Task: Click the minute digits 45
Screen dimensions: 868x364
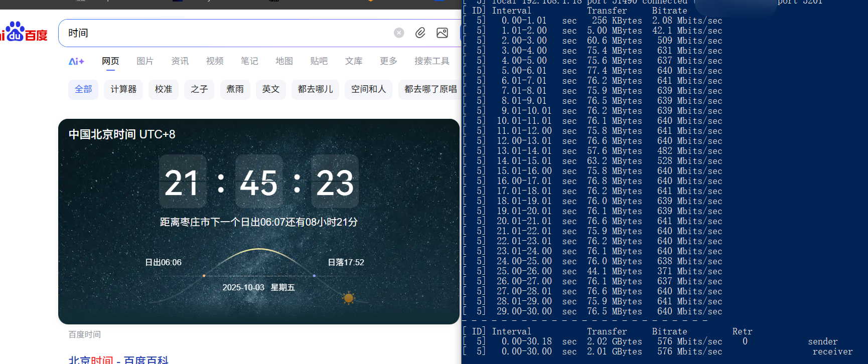Action: [x=259, y=182]
